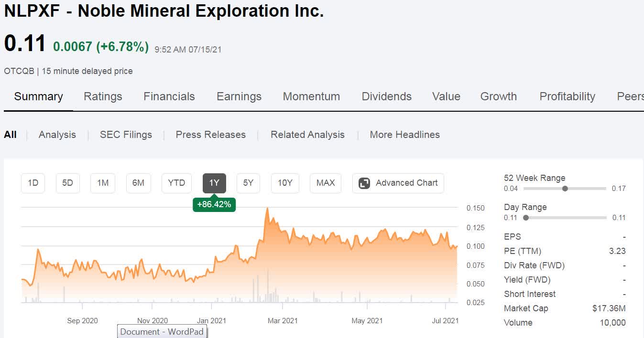The image size is (644, 338).
Task: Open the Ratings tab
Action: [103, 96]
